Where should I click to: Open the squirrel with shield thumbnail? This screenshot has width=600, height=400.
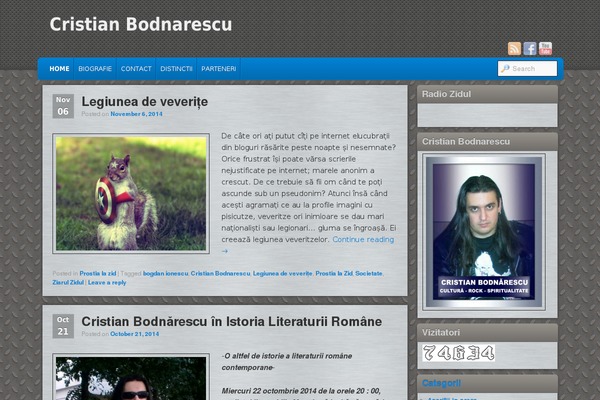point(131,194)
